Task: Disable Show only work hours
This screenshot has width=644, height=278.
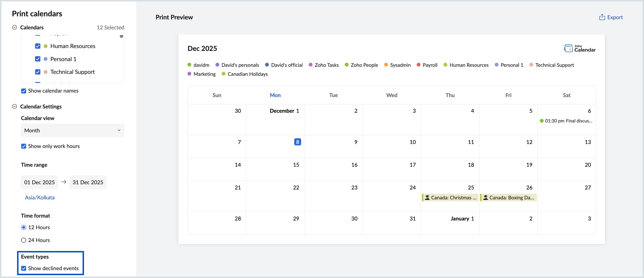Action: click(x=23, y=146)
